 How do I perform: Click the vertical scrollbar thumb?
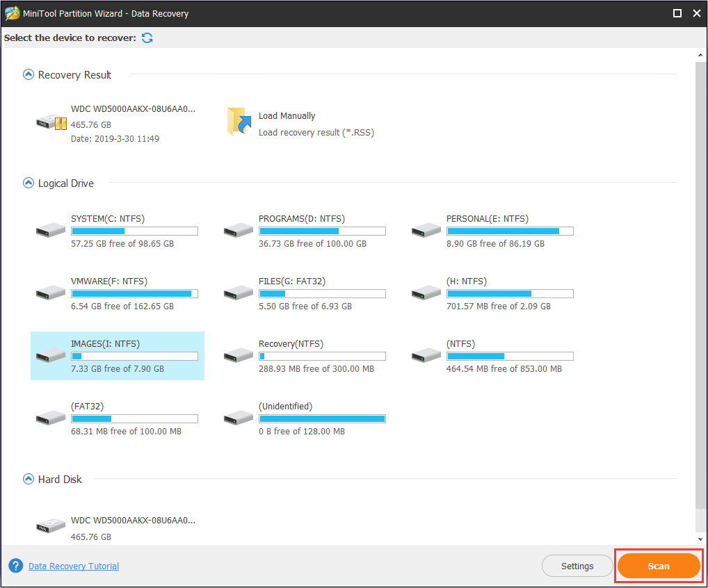click(700, 285)
